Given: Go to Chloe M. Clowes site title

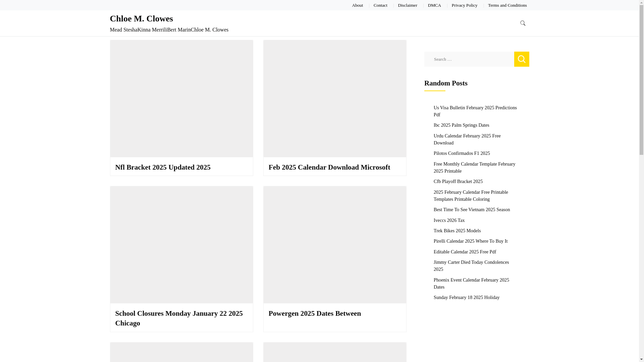Looking at the screenshot, I should 141,19.
